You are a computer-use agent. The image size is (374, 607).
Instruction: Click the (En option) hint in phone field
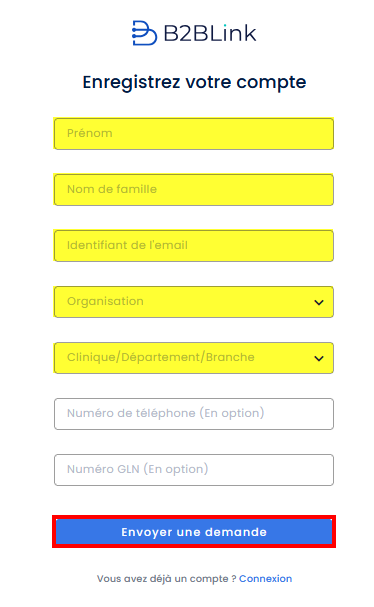[x=232, y=413]
